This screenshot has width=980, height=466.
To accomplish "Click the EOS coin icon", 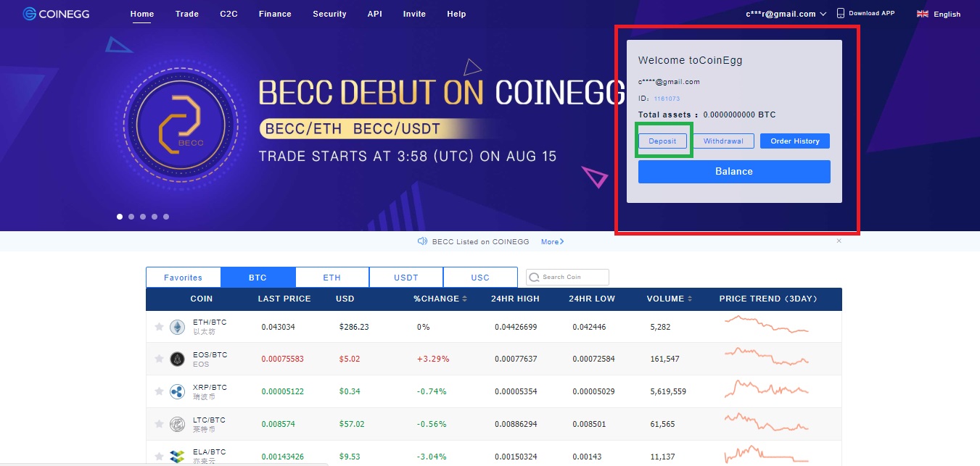I will pyautogui.click(x=177, y=359).
